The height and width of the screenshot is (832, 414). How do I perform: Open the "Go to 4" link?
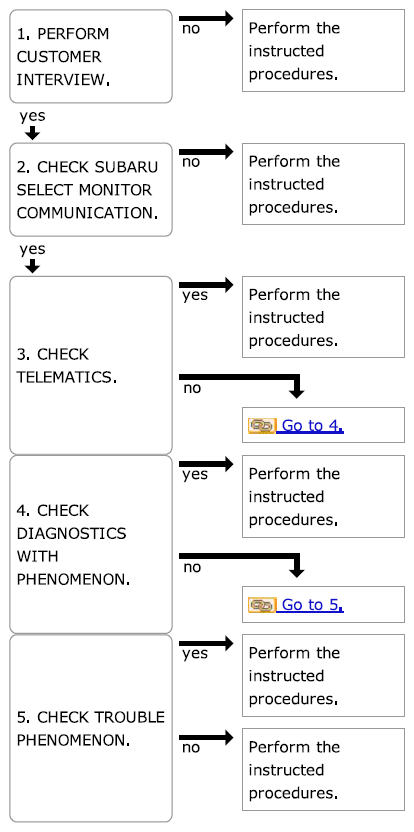click(x=312, y=426)
